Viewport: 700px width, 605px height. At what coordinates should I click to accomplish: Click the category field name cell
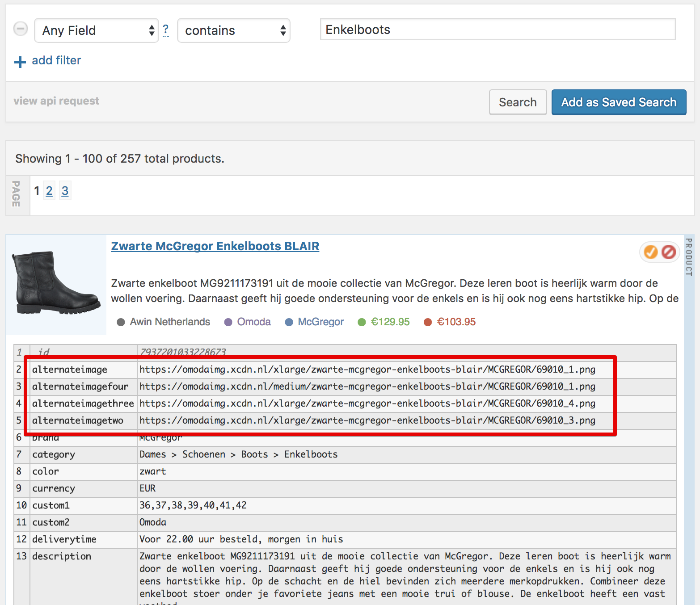pos(83,454)
